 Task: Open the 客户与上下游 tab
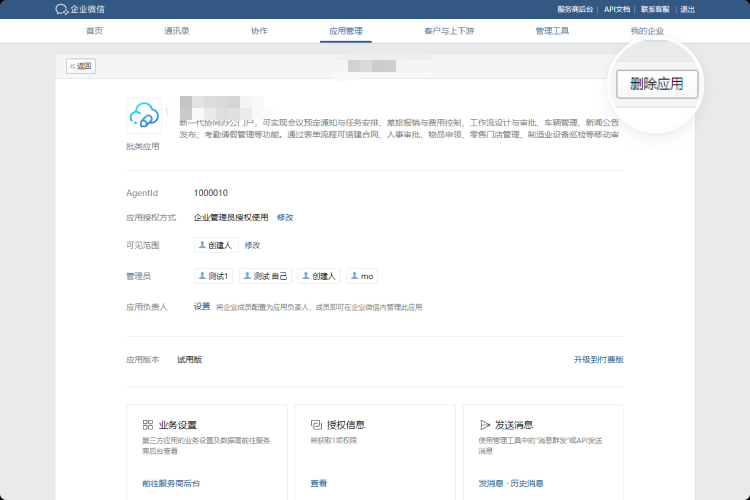(449, 31)
